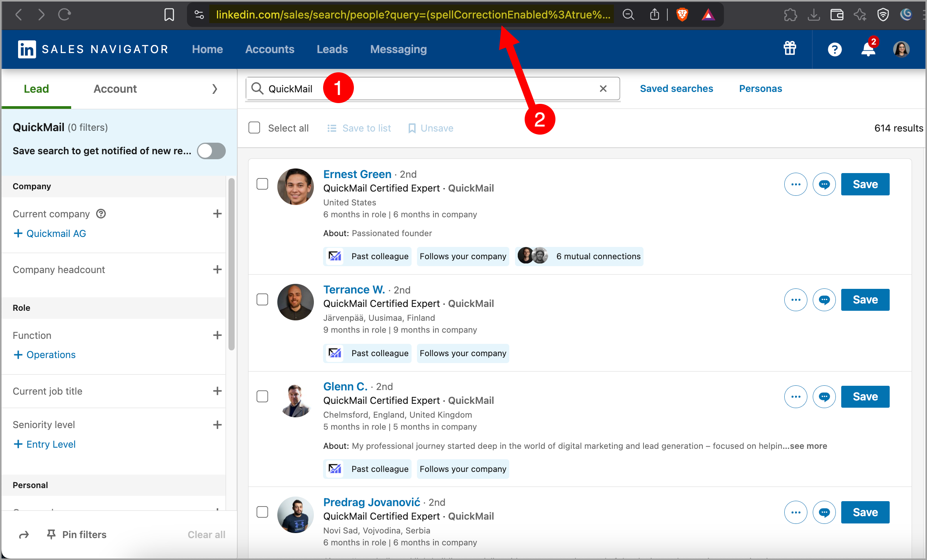Open browser extensions puzzle icon
Screen dimensions: 927x560
pyautogui.click(x=790, y=15)
